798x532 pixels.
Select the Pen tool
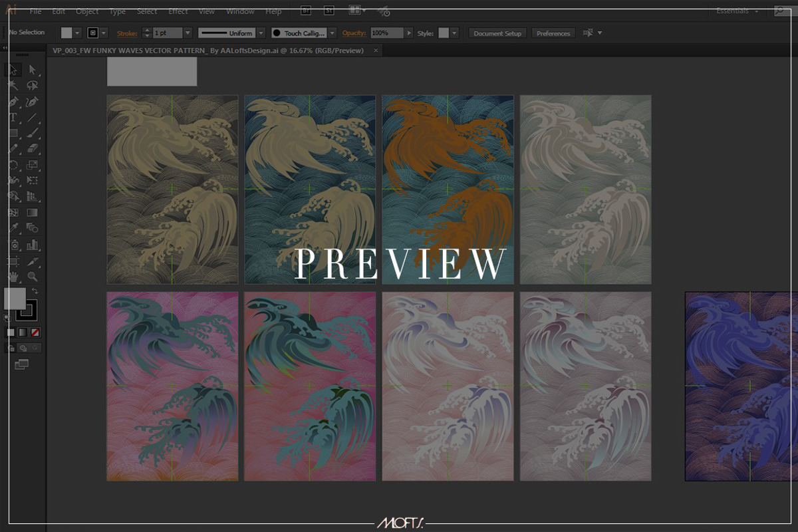coord(13,102)
